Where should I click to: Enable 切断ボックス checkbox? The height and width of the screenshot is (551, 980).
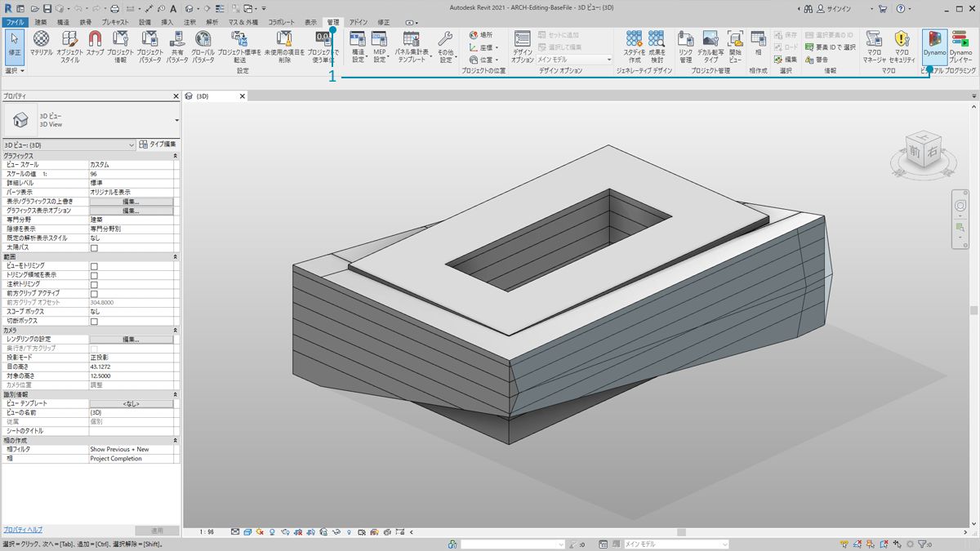click(93, 322)
